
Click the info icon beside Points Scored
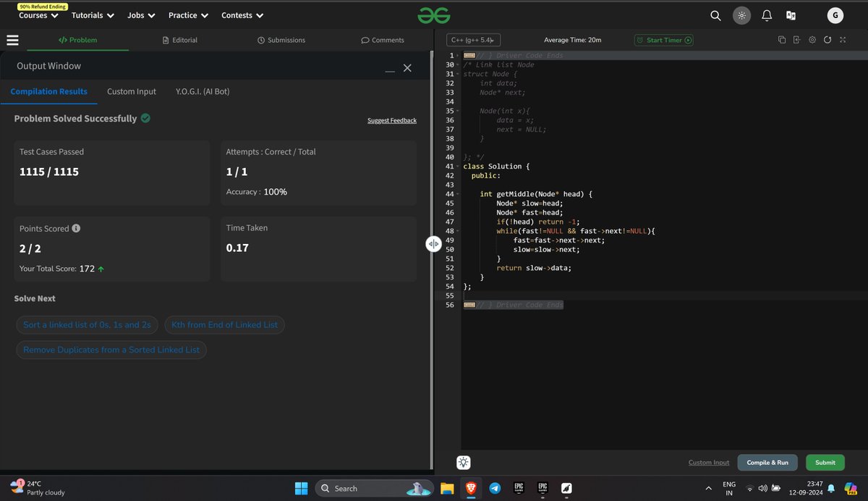click(x=76, y=228)
